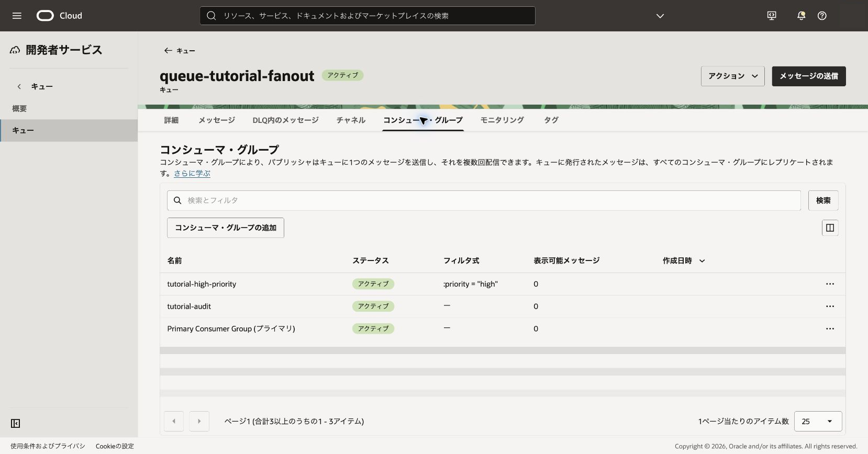The image size is (868, 454).
Task: Collapse the sidebar panel icon
Action: pyautogui.click(x=16, y=423)
